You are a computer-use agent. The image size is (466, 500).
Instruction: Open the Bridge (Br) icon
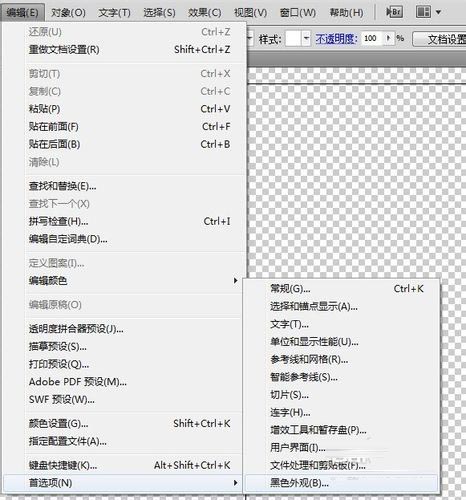click(x=394, y=12)
